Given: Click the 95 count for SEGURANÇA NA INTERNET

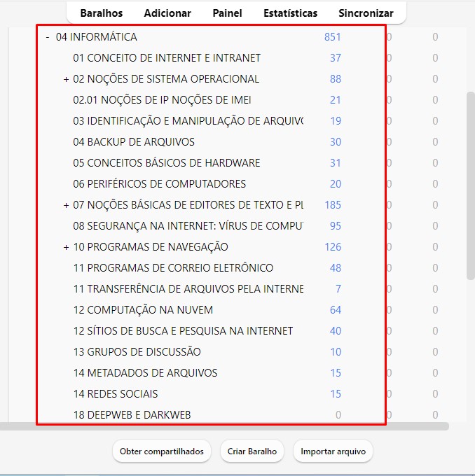Looking at the screenshot, I should coord(336,226).
